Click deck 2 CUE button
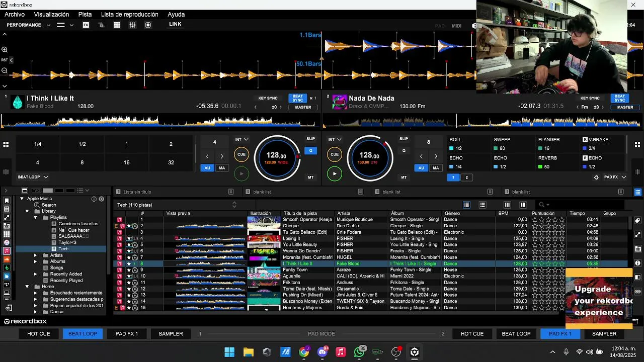The height and width of the screenshot is (362, 644). [335, 154]
